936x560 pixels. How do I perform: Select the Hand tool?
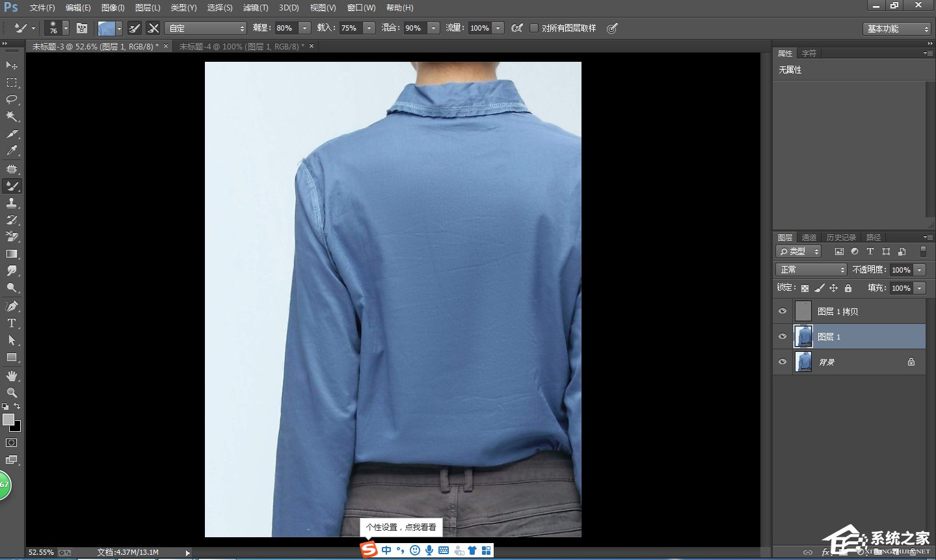[12, 375]
